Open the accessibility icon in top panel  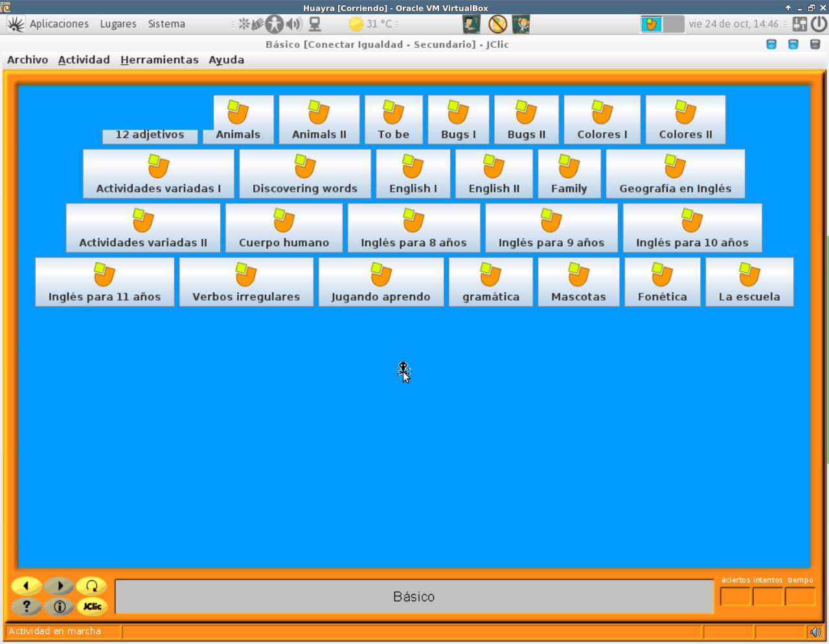[x=275, y=25]
